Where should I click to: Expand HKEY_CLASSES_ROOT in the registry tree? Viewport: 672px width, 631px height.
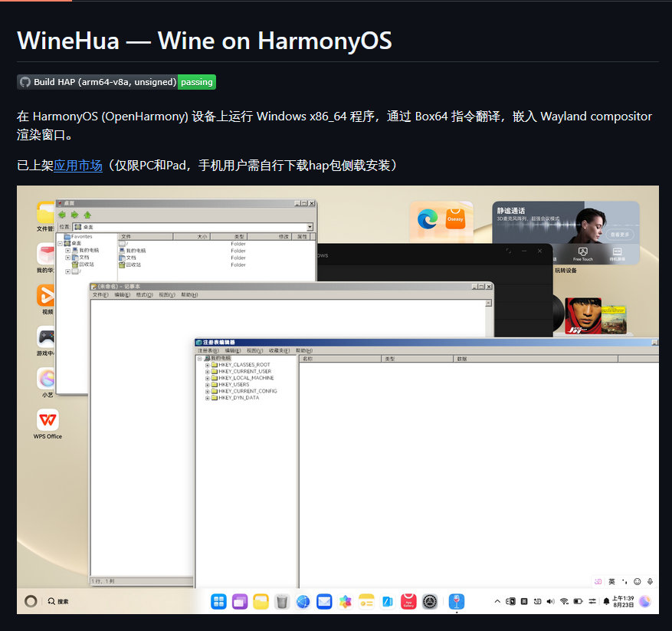[208, 365]
